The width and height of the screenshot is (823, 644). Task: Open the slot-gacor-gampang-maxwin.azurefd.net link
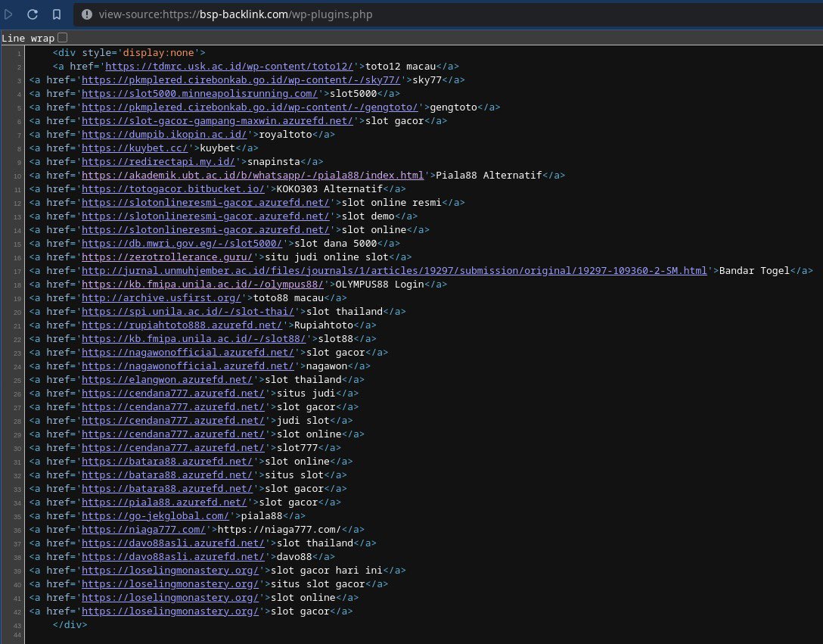[x=217, y=121]
